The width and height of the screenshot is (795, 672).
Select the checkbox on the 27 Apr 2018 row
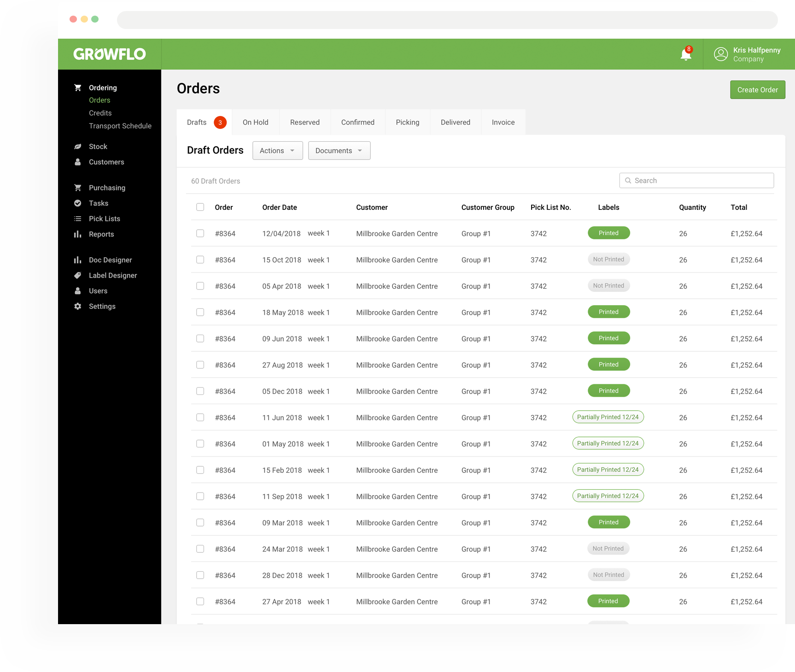click(200, 601)
